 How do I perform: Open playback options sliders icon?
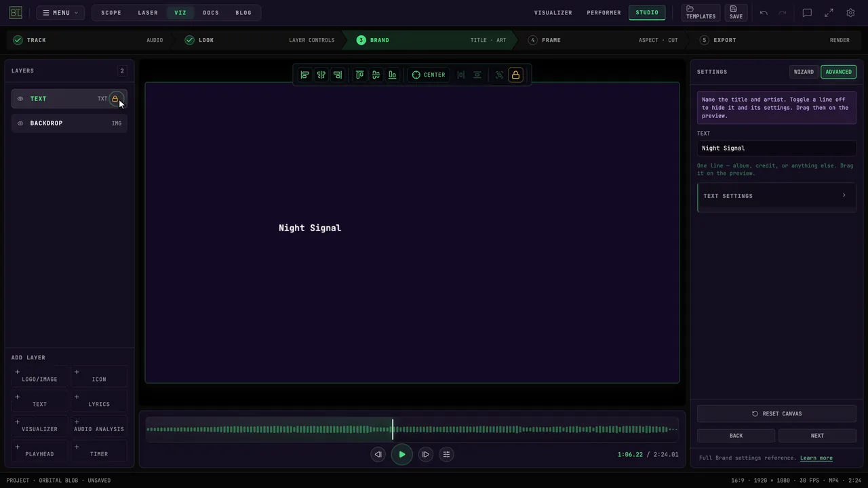tap(446, 454)
